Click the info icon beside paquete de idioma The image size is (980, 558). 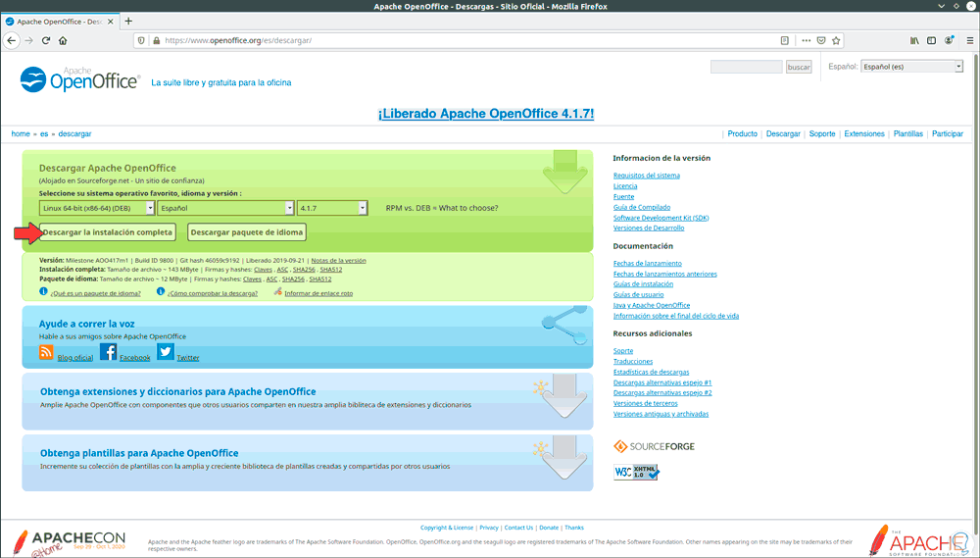click(43, 291)
